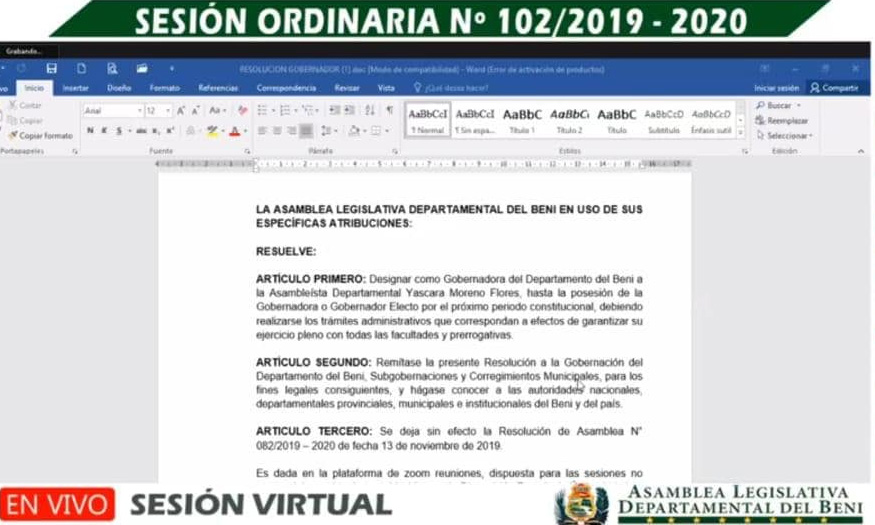Expand the styles gallery more arrow

[x=741, y=133]
